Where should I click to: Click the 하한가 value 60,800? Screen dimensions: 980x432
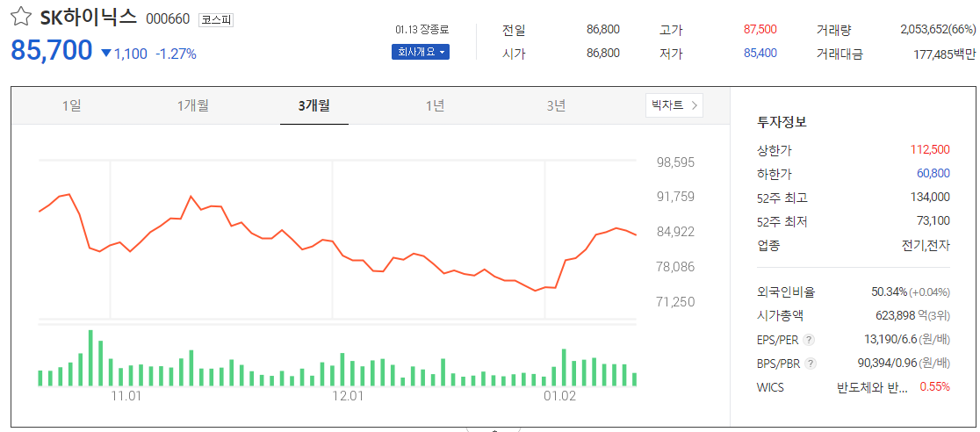[x=933, y=173]
